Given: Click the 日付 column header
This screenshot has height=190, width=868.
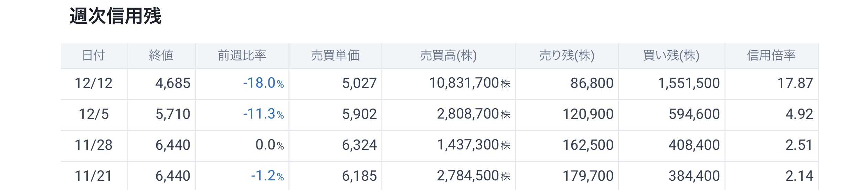Looking at the screenshot, I should point(94,55).
